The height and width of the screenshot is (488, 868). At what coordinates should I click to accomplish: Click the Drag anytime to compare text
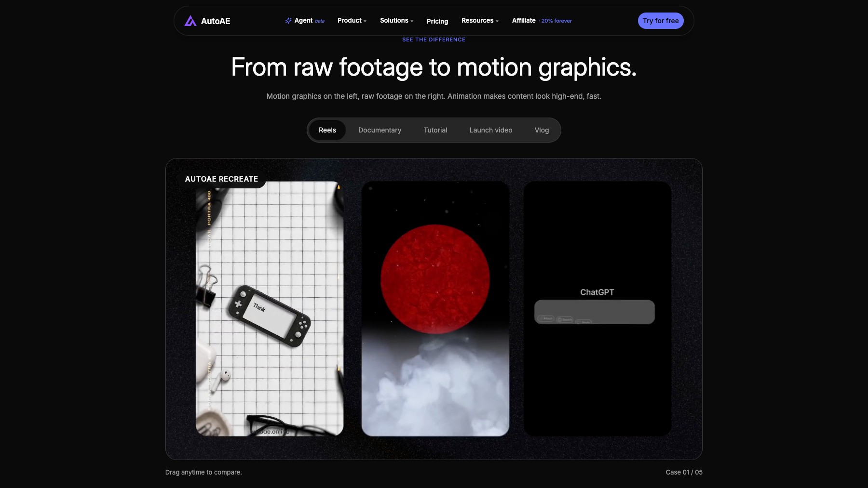[x=203, y=472]
